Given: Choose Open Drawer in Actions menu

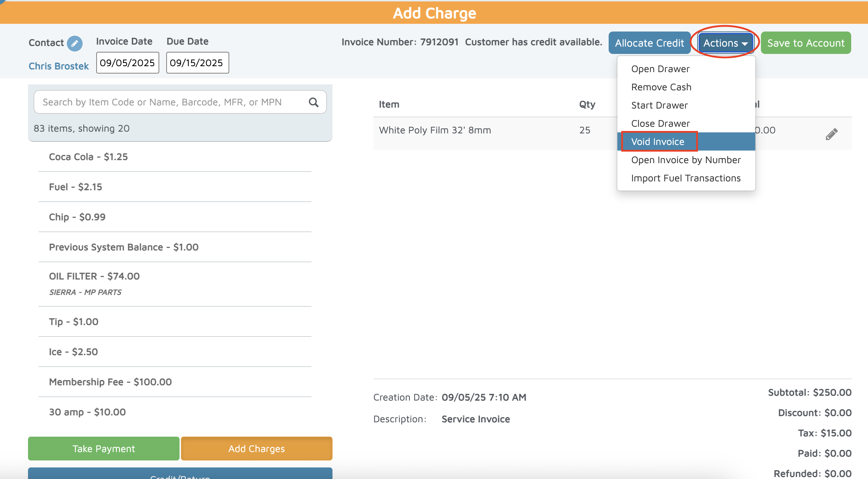Looking at the screenshot, I should click(660, 69).
